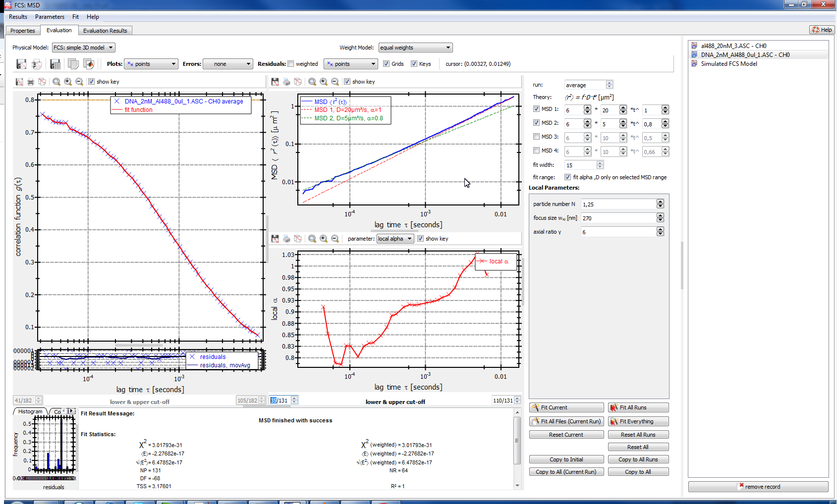Toggle fit alpha, D on selected MSD range
Image resolution: width=837 pixels, height=504 pixels.
(567, 177)
